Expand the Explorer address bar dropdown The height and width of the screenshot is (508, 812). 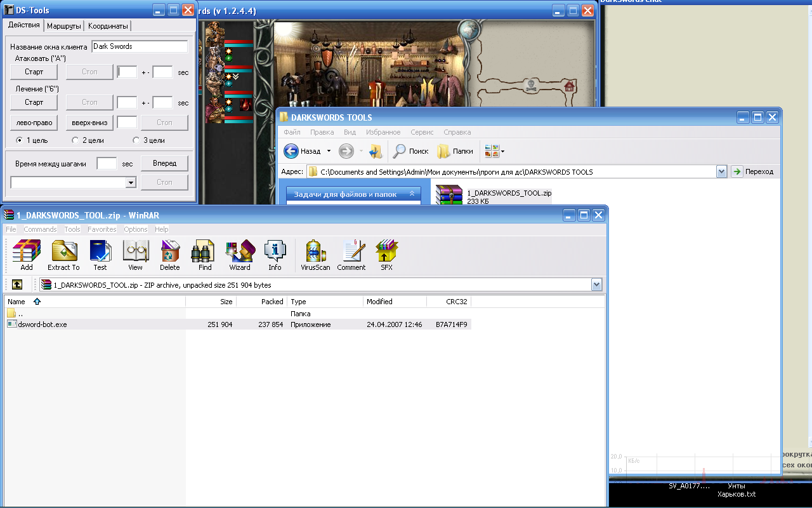coord(721,171)
